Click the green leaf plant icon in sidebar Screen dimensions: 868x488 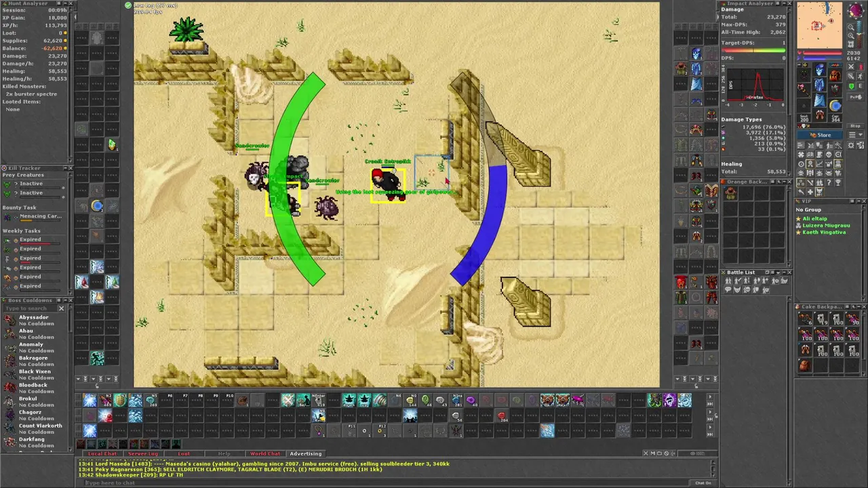pos(112,144)
